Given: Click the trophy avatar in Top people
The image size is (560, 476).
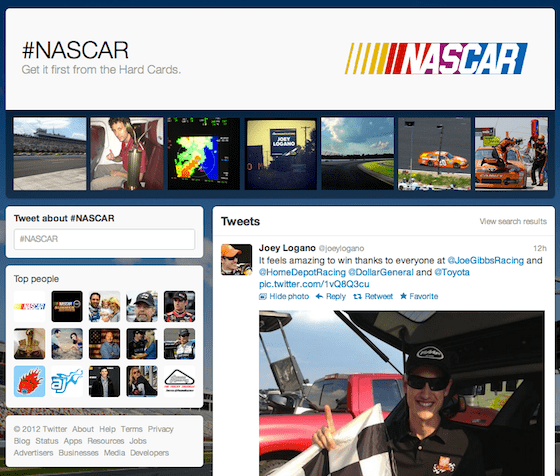Looking at the screenshot, I should point(30,344).
